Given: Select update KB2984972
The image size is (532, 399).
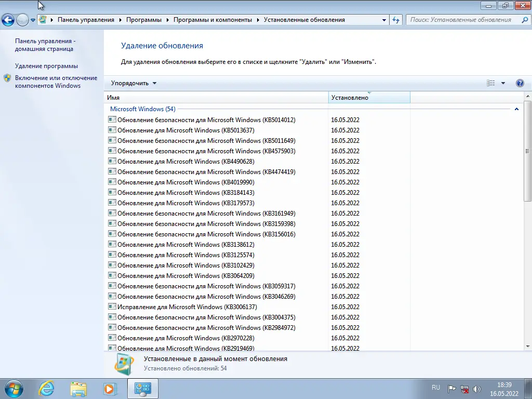Looking at the screenshot, I should 206,328.
